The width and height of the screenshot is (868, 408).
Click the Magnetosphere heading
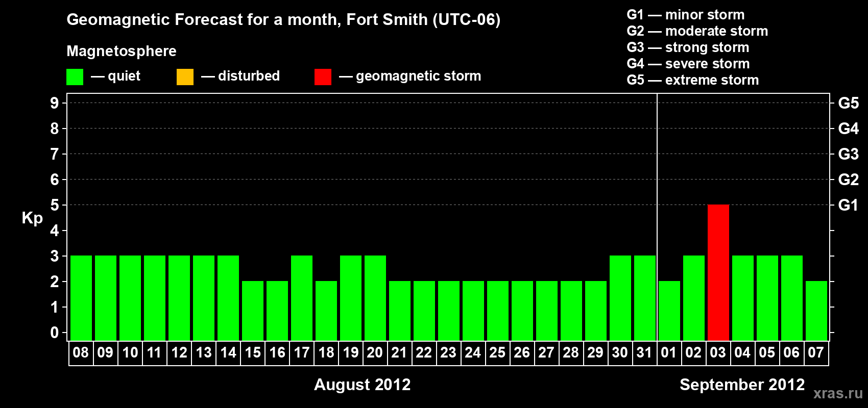pyautogui.click(x=122, y=52)
